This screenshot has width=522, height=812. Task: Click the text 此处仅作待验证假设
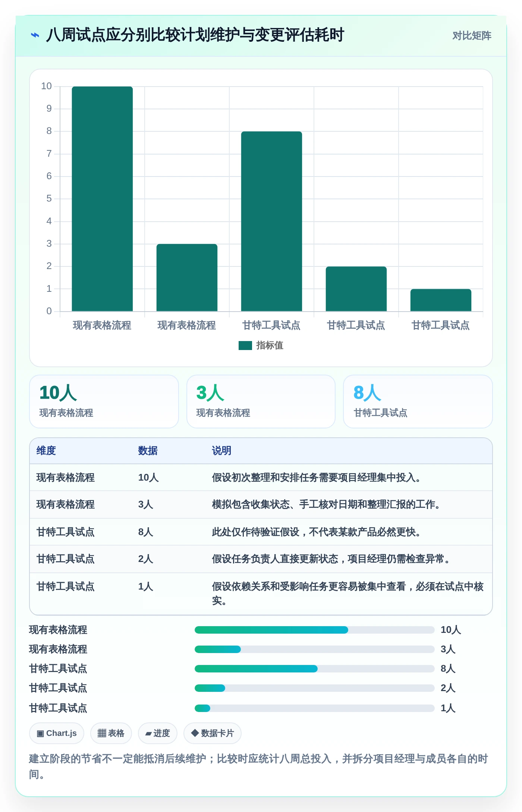pos(255,532)
